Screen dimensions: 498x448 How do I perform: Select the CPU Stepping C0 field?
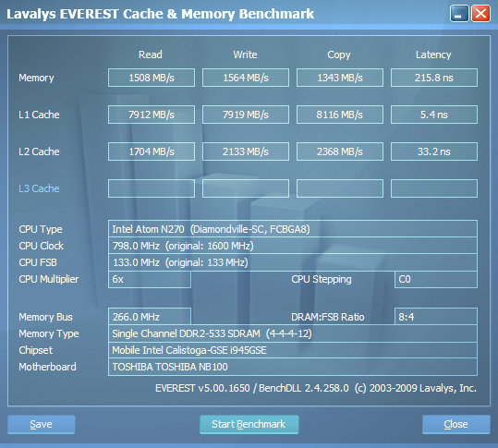[436, 279]
